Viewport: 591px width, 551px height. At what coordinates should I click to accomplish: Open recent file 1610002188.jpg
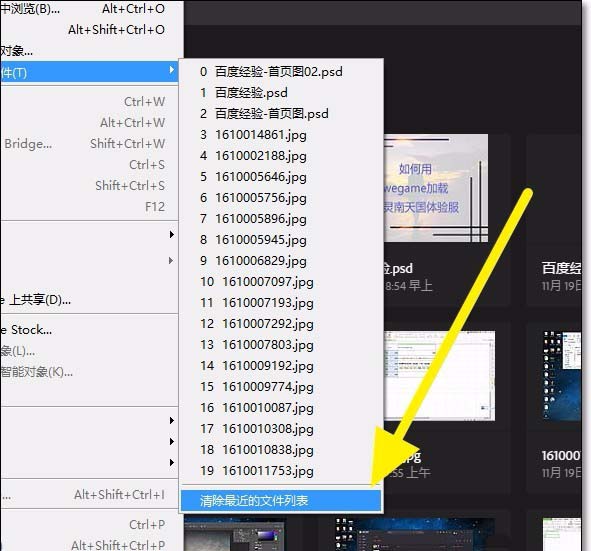click(281, 156)
